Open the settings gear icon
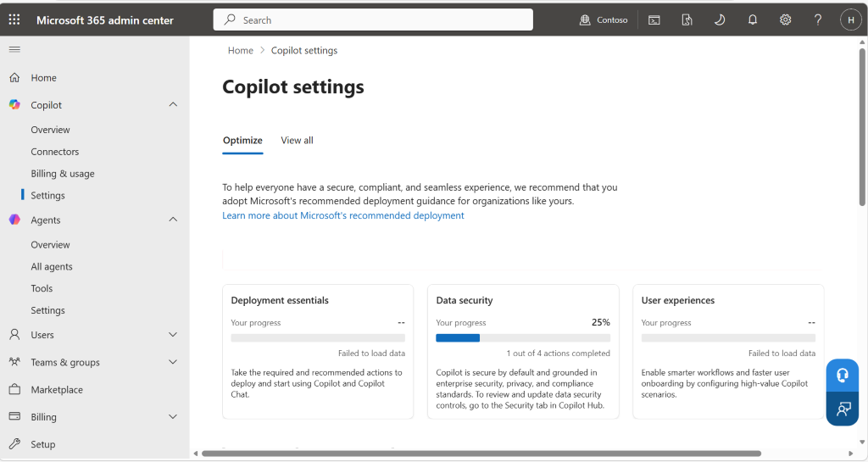The image size is (868, 462). coord(785,19)
